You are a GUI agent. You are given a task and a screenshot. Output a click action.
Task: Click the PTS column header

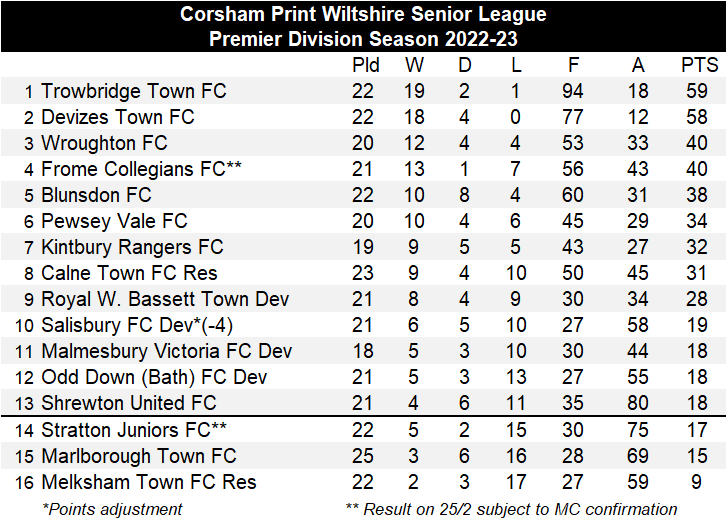coord(699,65)
